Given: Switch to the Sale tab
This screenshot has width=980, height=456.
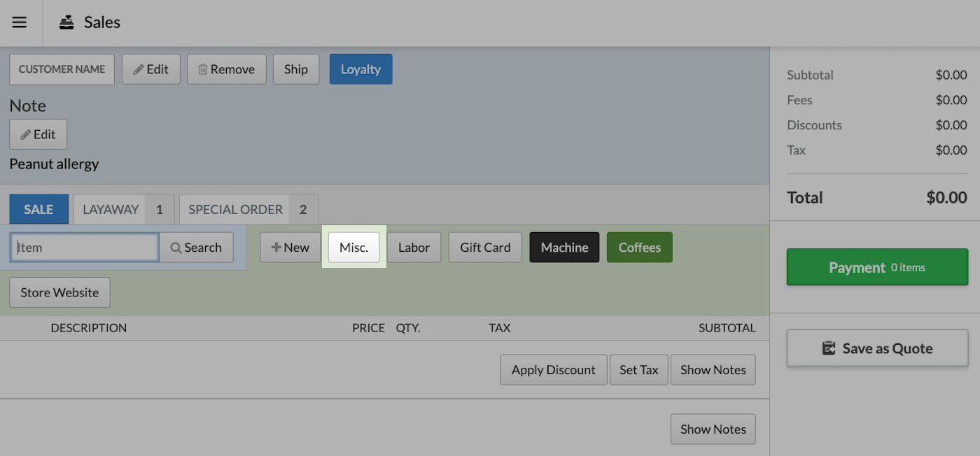Looking at the screenshot, I should pos(38,209).
